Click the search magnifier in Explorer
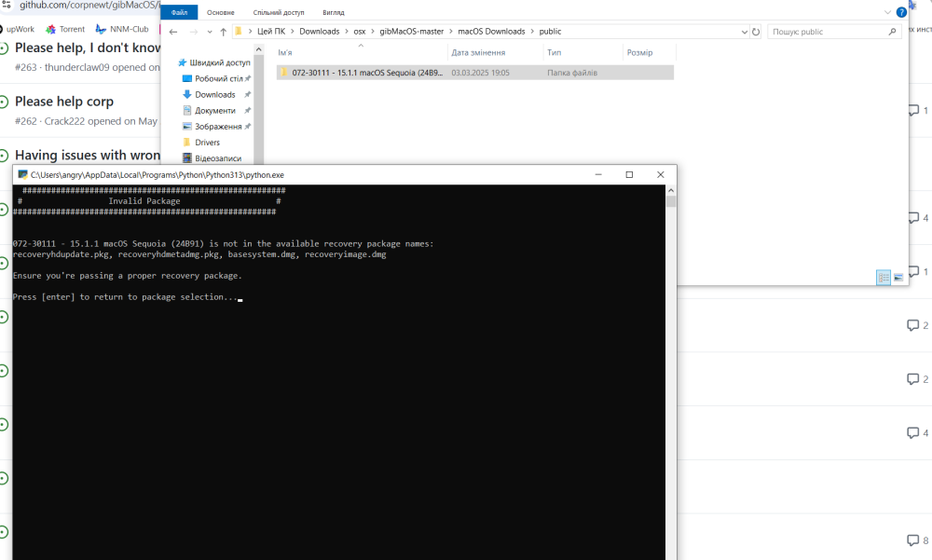The image size is (932, 560). pos(892,32)
